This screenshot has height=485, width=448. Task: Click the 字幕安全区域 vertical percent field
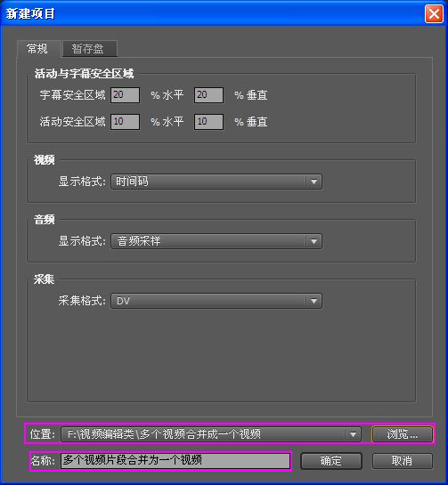tap(208, 95)
